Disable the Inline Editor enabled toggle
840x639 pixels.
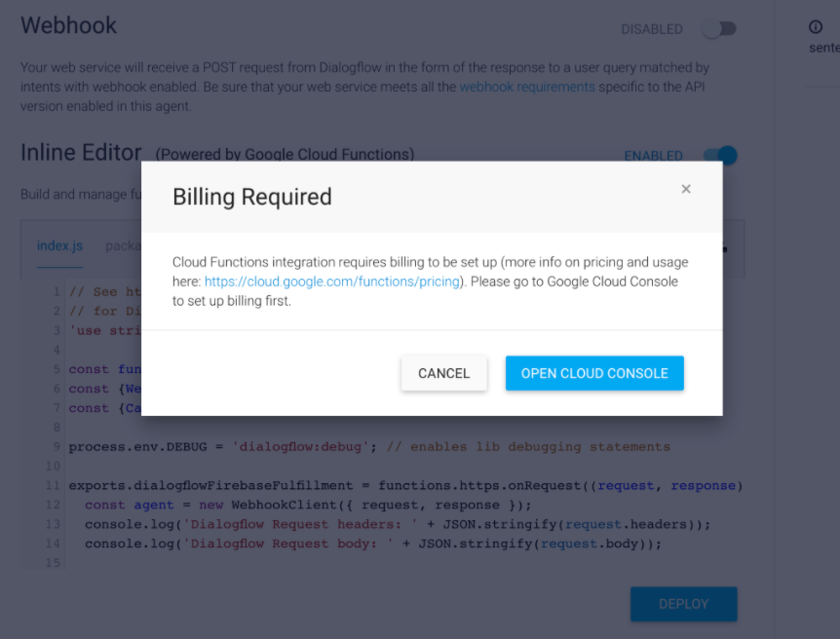pos(719,156)
